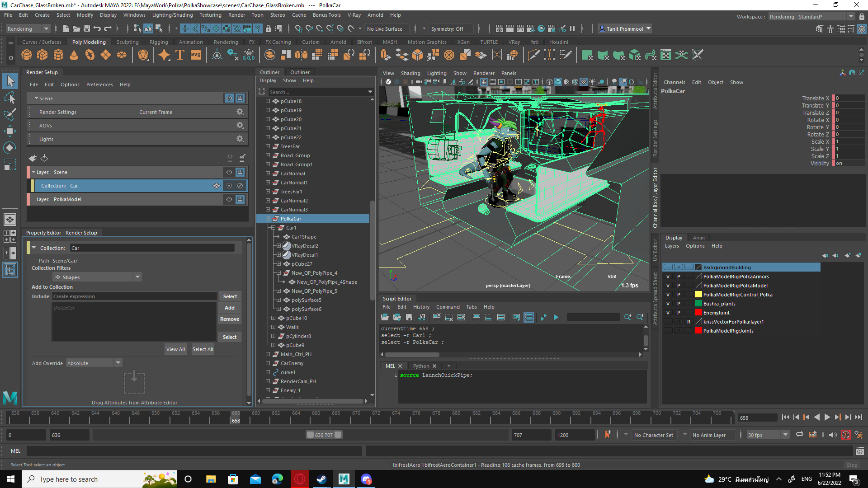Choose the Lasso select tool
The height and width of the screenshot is (488, 868).
(x=10, y=98)
